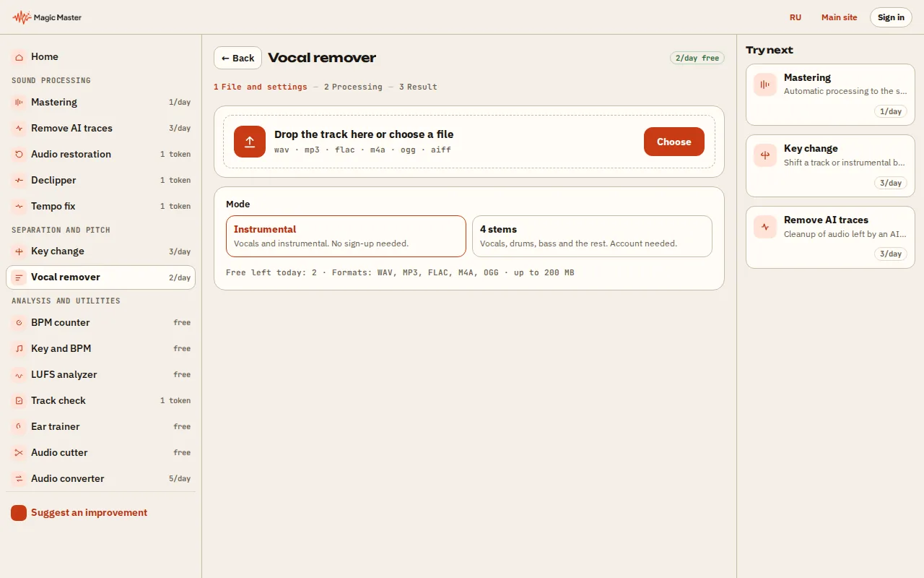The width and height of the screenshot is (924, 578).
Task: Click the Sign in button
Action: [891, 17]
